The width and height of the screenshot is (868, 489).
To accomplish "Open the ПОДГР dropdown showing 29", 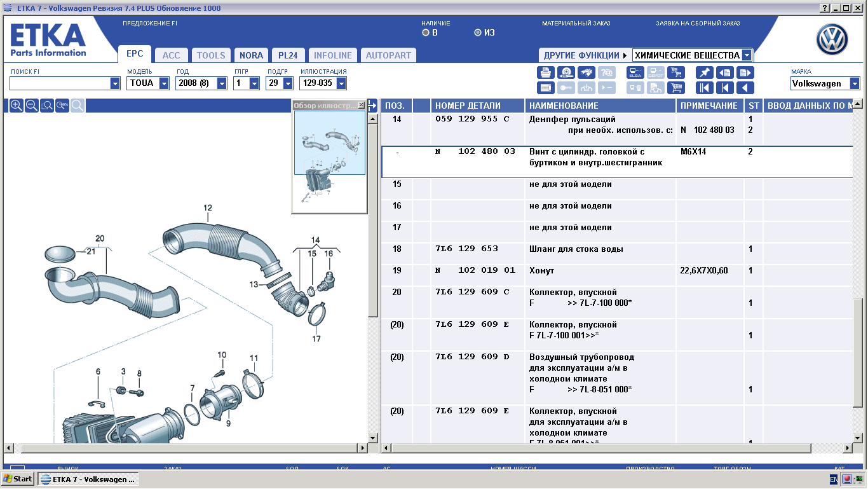I will [288, 83].
